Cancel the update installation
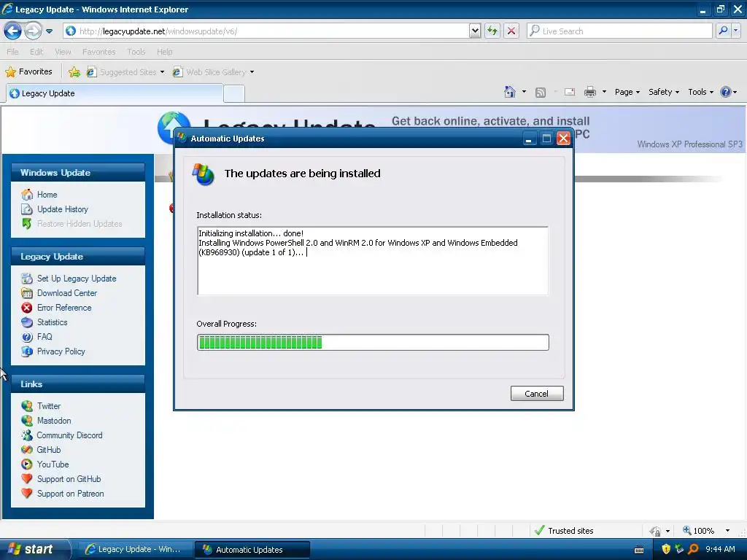 537,394
